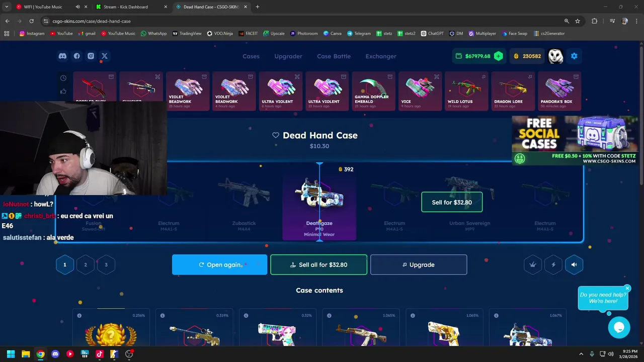Open the Free Social Cases banner
This screenshot has width=644, height=362.
coord(575,140)
